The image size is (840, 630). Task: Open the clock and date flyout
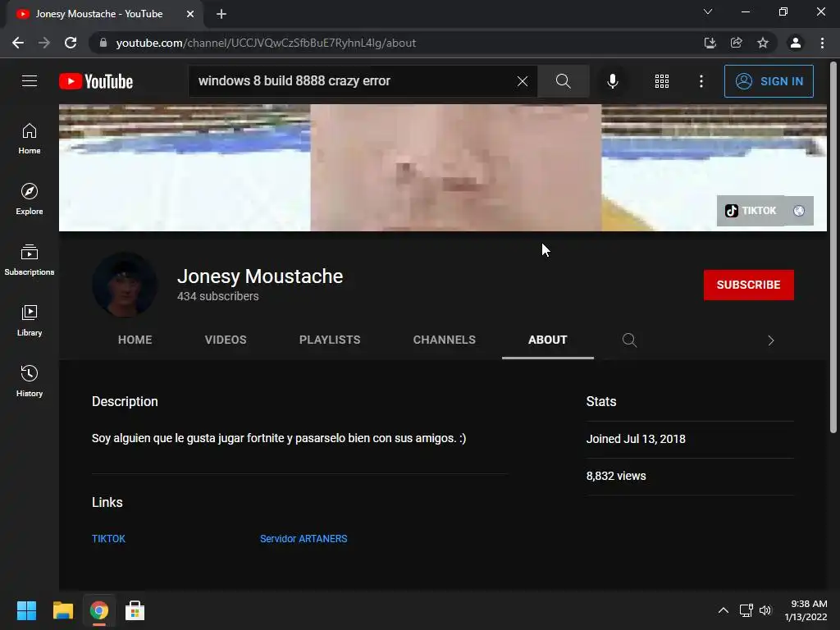[x=806, y=610]
